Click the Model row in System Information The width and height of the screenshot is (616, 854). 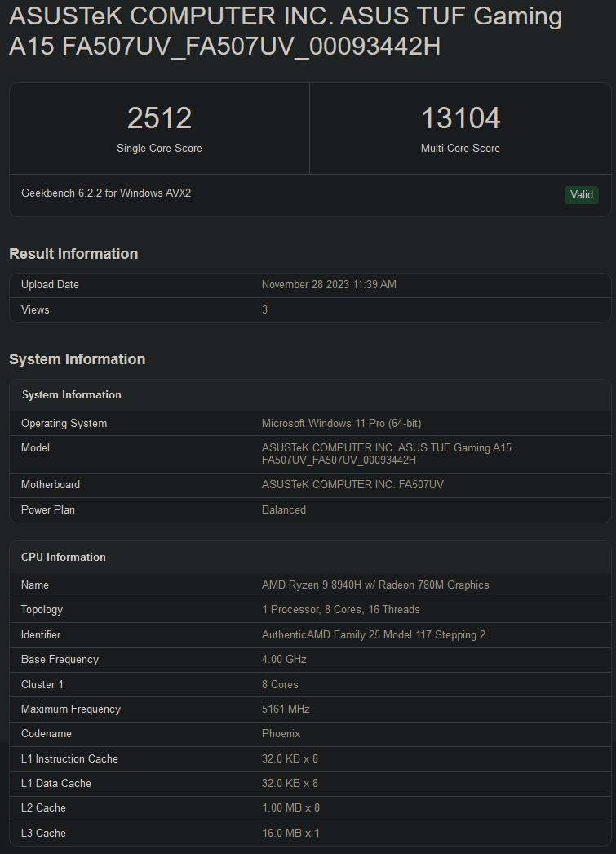[310, 454]
